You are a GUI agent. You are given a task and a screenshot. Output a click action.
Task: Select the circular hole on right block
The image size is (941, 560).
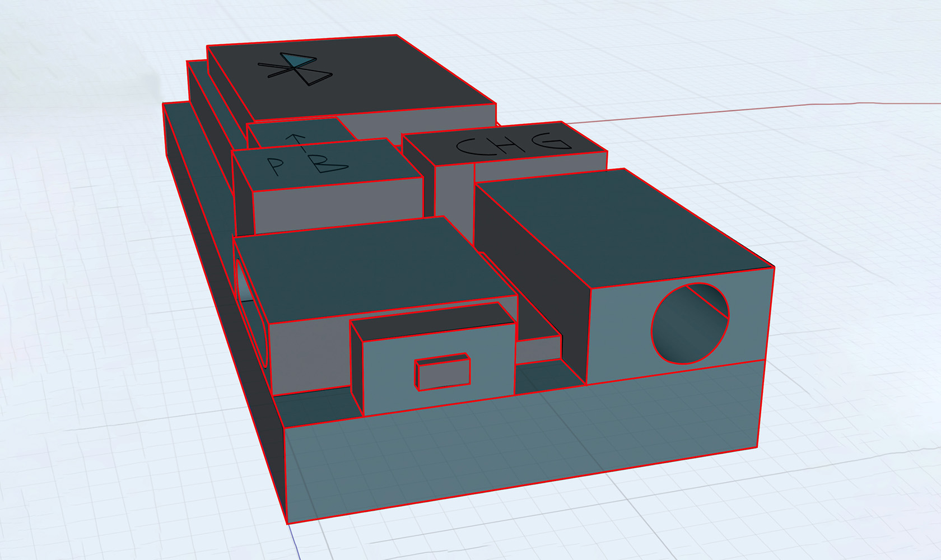click(x=691, y=323)
